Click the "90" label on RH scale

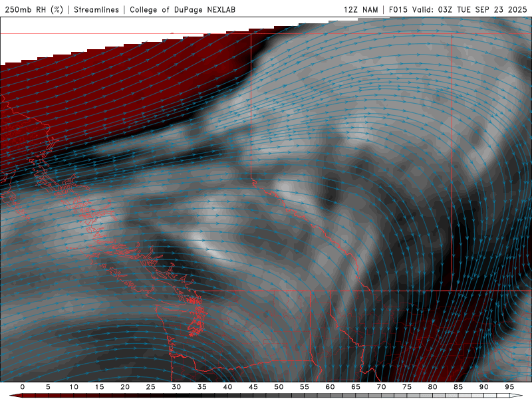coord(483,387)
